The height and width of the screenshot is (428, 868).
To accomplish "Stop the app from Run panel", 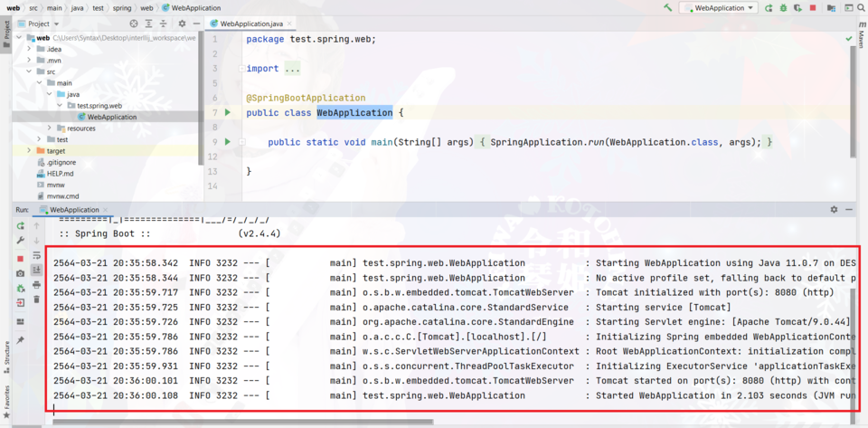I will tap(21, 259).
